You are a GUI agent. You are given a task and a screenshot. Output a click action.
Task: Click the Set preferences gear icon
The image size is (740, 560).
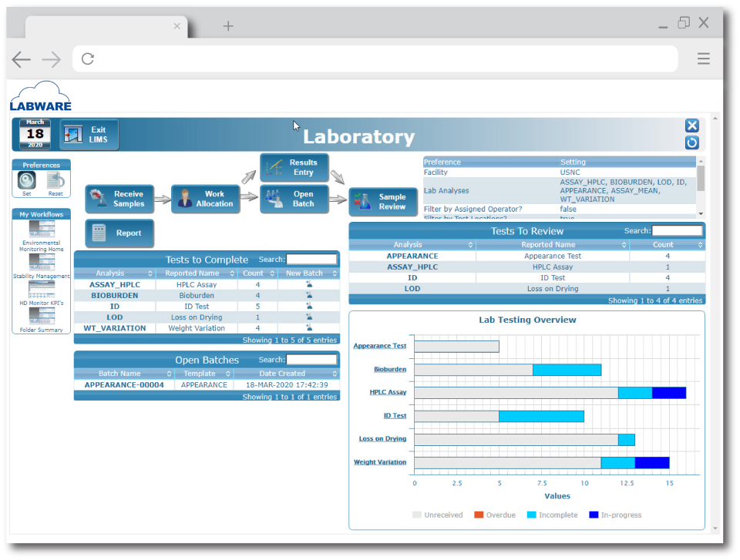click(x=29, y=179)
